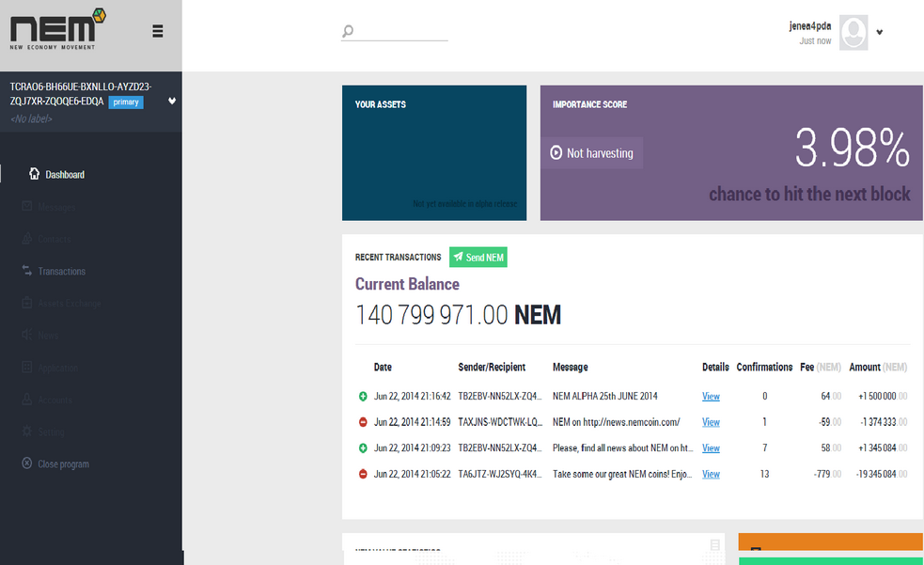Open the Contacts people icon
This screenshot has width=924, height=565.
26,239
